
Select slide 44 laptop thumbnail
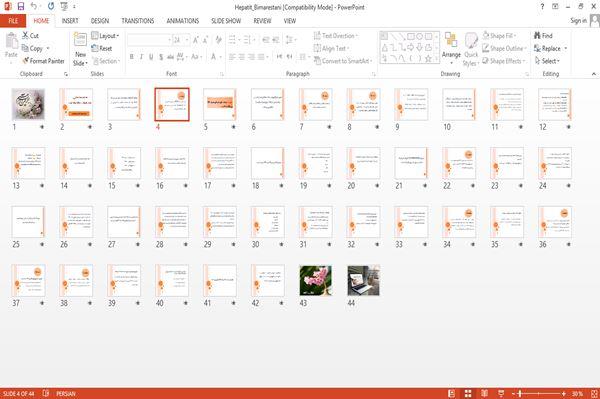(364, 280)
